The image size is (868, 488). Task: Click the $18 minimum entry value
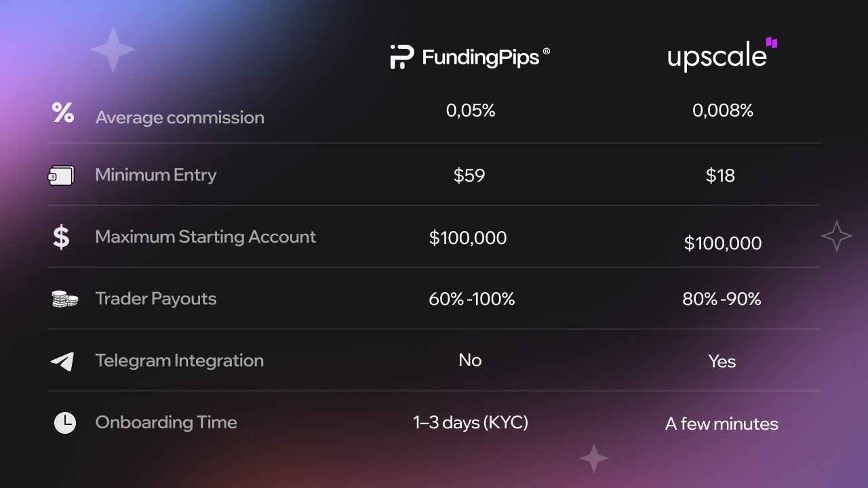click(720, 176)
